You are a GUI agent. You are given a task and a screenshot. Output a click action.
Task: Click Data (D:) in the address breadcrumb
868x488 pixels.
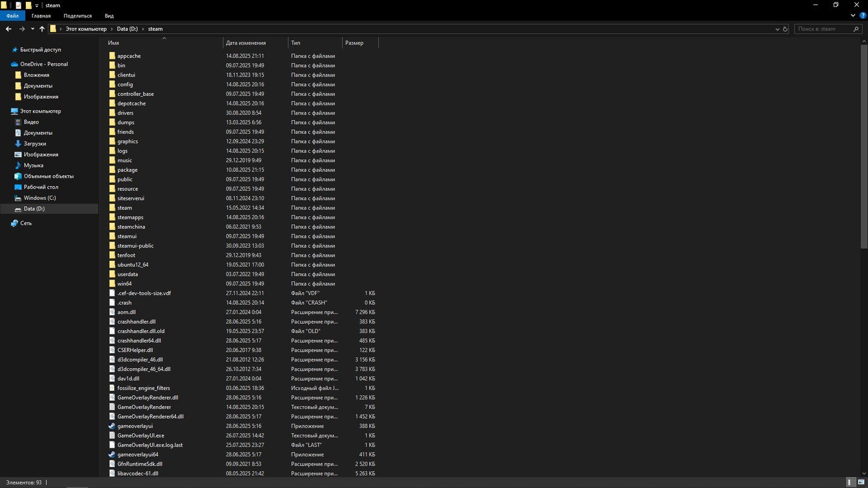pos(127,29)
